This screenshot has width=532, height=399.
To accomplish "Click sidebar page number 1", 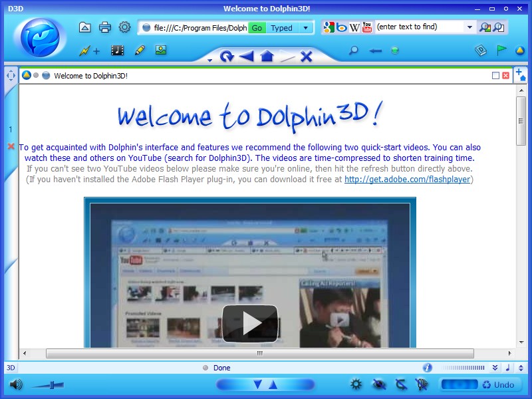I will click(x=11, y=129).
